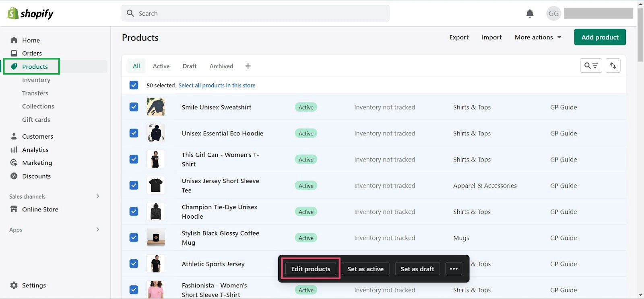Click the Marketing target icon

tap(14, 163)
